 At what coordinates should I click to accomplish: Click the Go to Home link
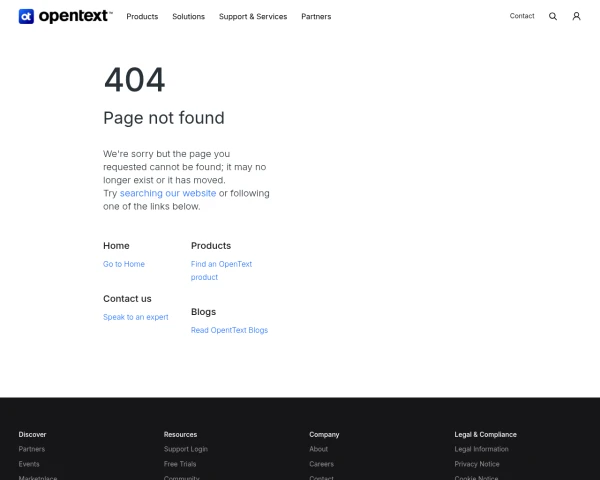pos(124,264)
